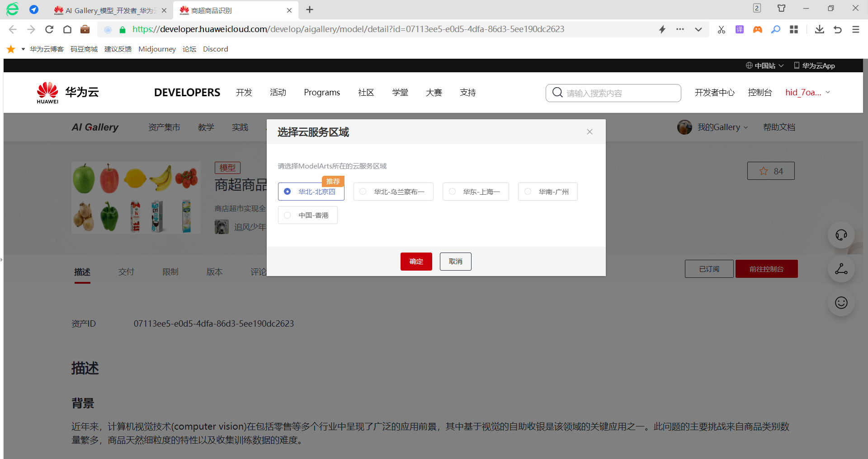Click the browser forward arrow
The height and width of the screenshot is (459, 868).
(x=31, y=29)
